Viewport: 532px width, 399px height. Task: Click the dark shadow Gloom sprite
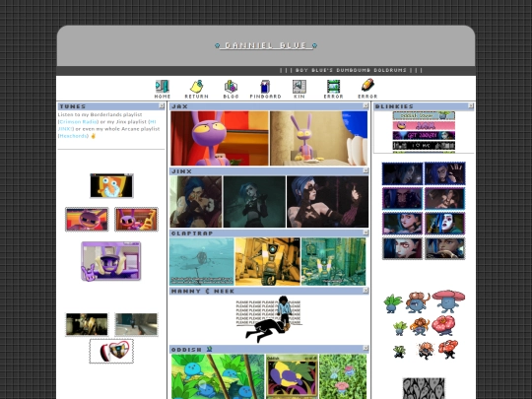point(426,351)
